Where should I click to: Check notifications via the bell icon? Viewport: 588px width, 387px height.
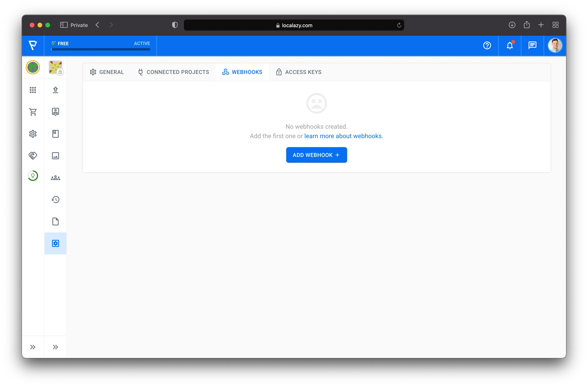pyautogui.click(x=510, y=46)
